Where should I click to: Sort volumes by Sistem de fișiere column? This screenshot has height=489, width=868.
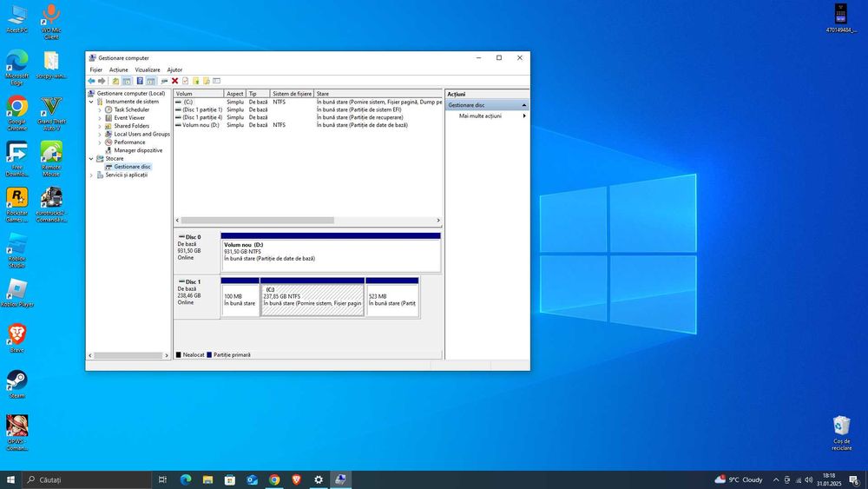[292, 94]
